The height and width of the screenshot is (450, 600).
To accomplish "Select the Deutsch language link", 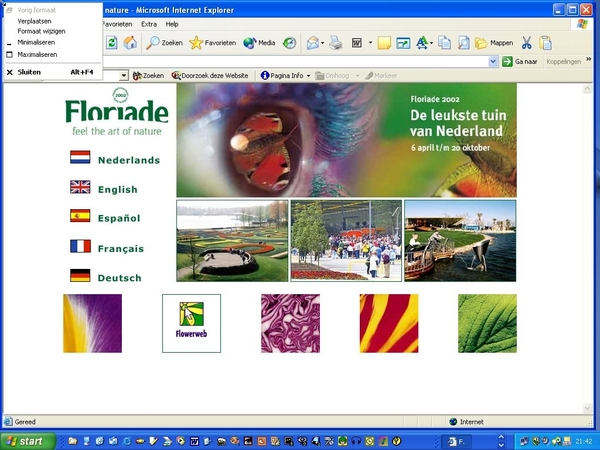I will coord(119,278).
